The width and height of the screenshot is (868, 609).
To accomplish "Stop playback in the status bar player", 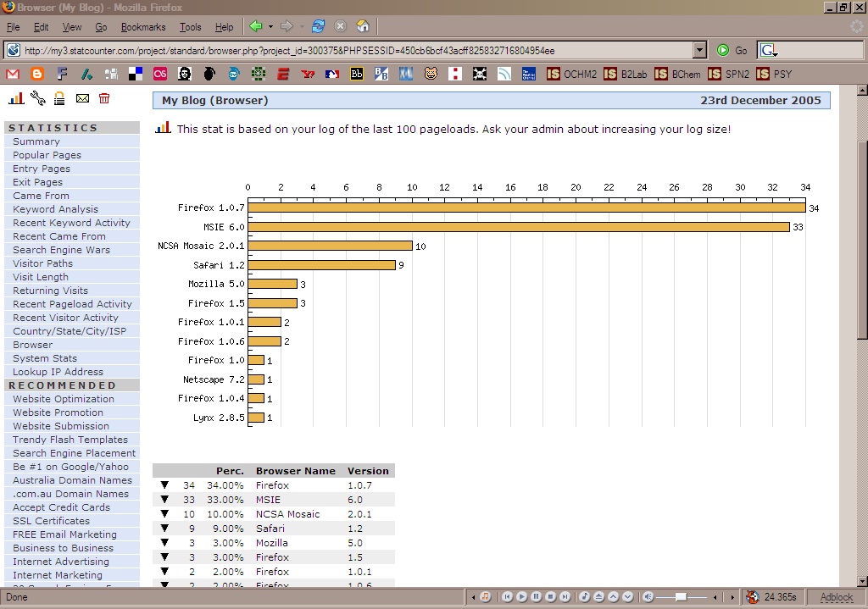I will tap(550, 597).
